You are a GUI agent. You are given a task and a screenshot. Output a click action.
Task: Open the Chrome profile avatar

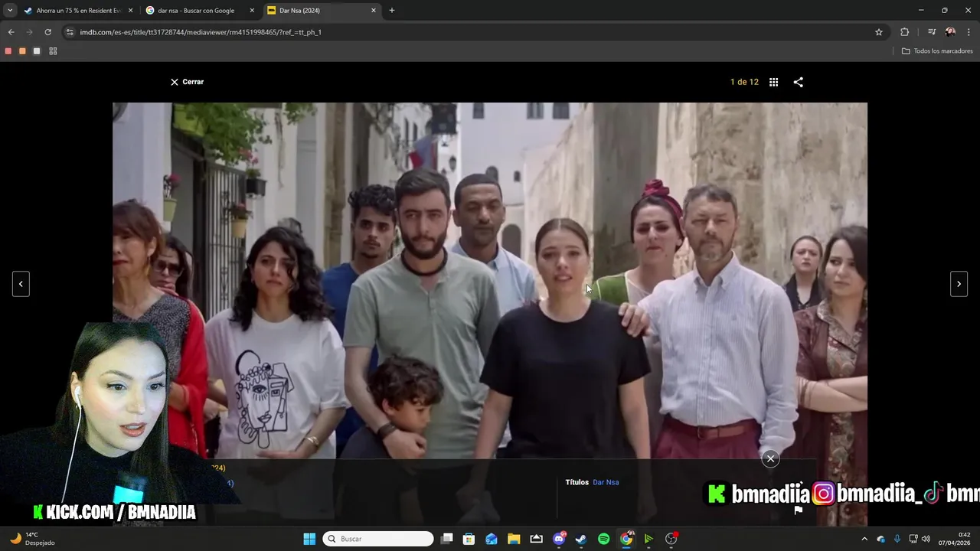(950, 32)
